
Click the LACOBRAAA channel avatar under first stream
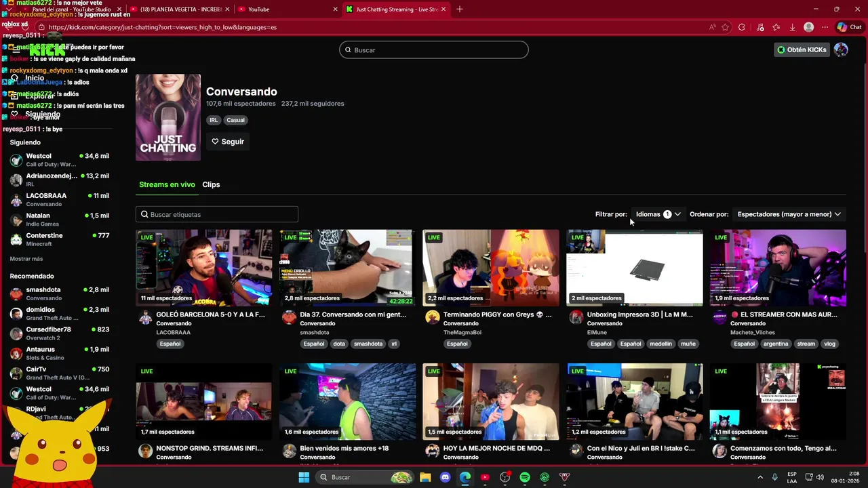(145, 317)
